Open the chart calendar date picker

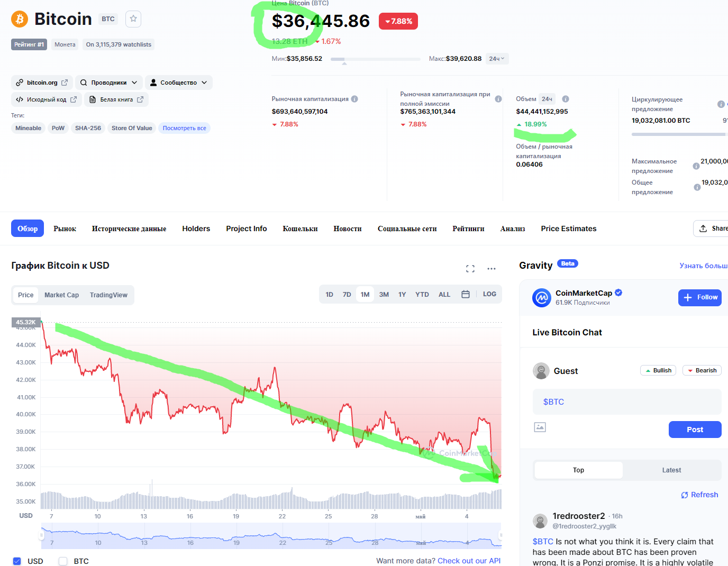[x=466, y=294]
